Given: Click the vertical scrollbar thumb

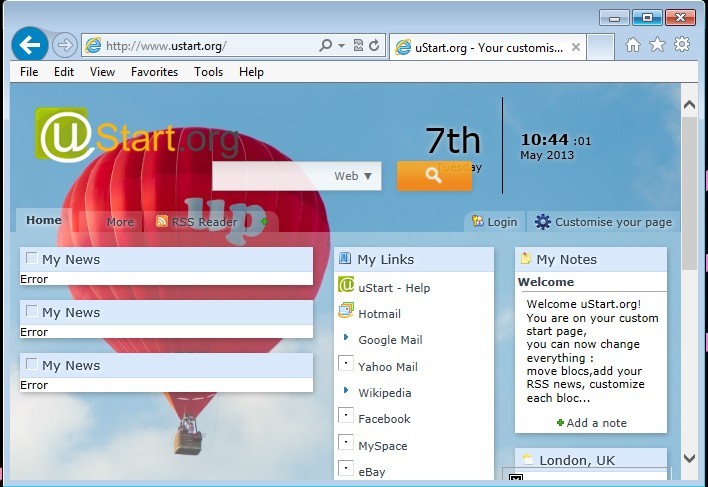Looking at the screenshot, I should coord(689,193).
